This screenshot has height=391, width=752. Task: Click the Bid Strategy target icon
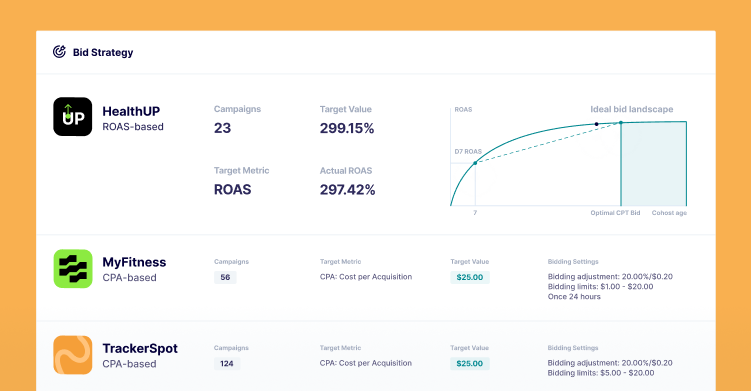(x=59, y=52)
